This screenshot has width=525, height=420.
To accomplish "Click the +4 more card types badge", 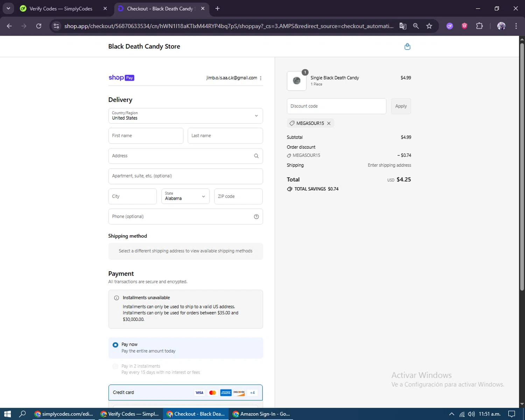I will (252, 393).
